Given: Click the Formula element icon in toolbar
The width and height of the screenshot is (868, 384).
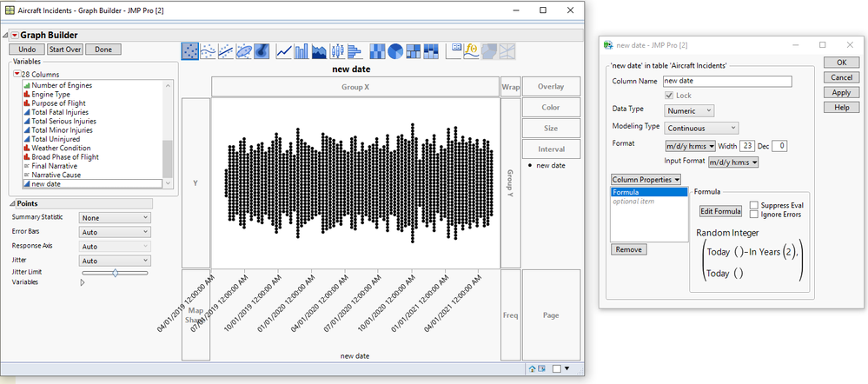Looking at the screenshot, I should (471, 51).
